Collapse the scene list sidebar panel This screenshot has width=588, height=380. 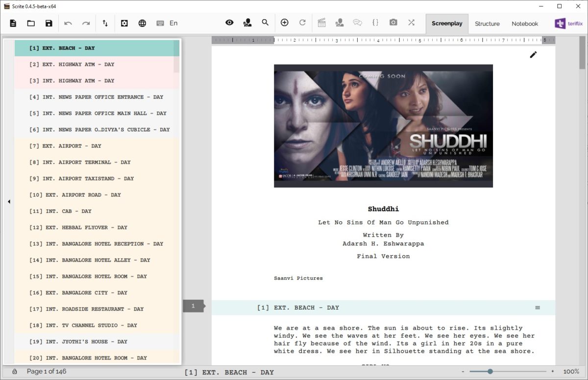tap(9, 201)
